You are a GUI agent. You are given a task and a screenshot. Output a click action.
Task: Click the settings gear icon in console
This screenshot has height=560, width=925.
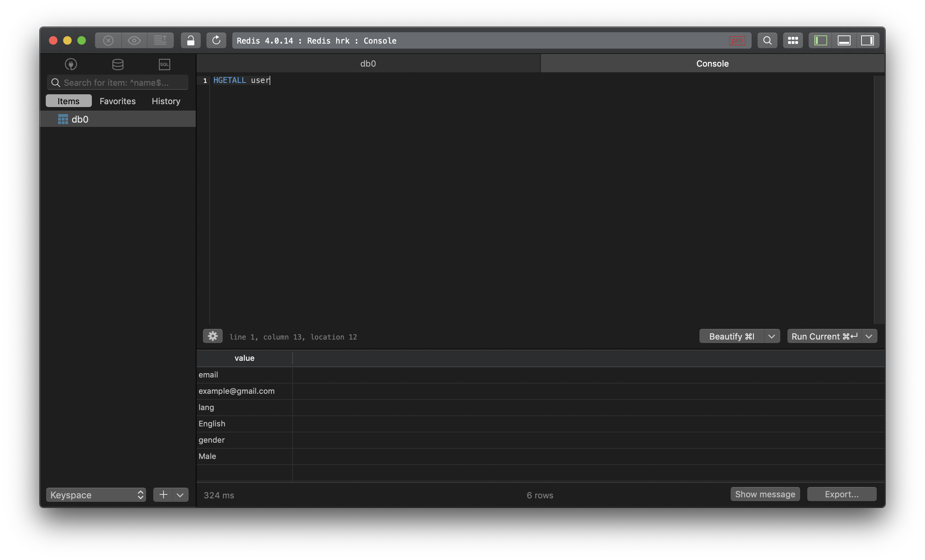point(212,336)
